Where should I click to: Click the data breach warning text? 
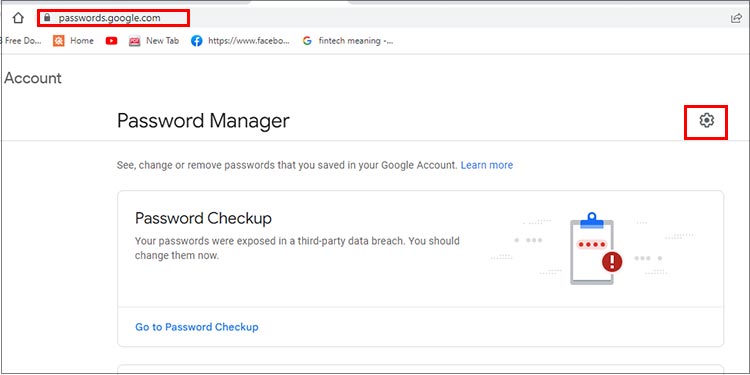(297, 248)
